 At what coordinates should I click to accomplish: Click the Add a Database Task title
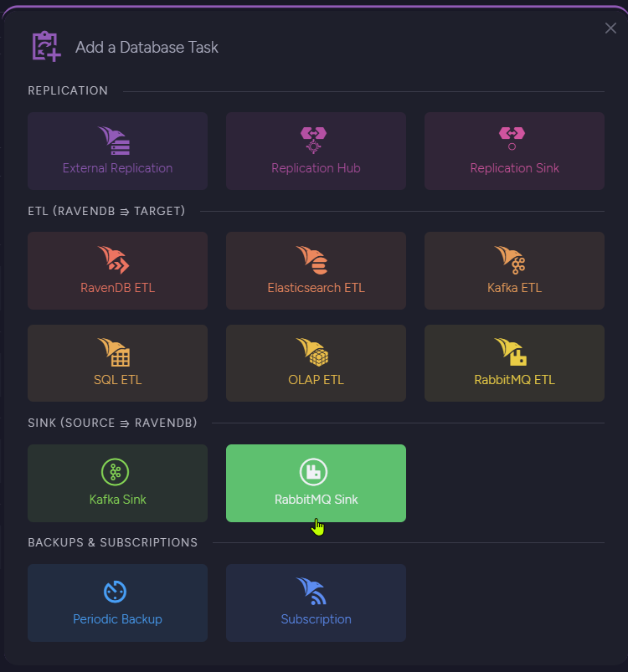pyautogui.click(x=147, y=47)
